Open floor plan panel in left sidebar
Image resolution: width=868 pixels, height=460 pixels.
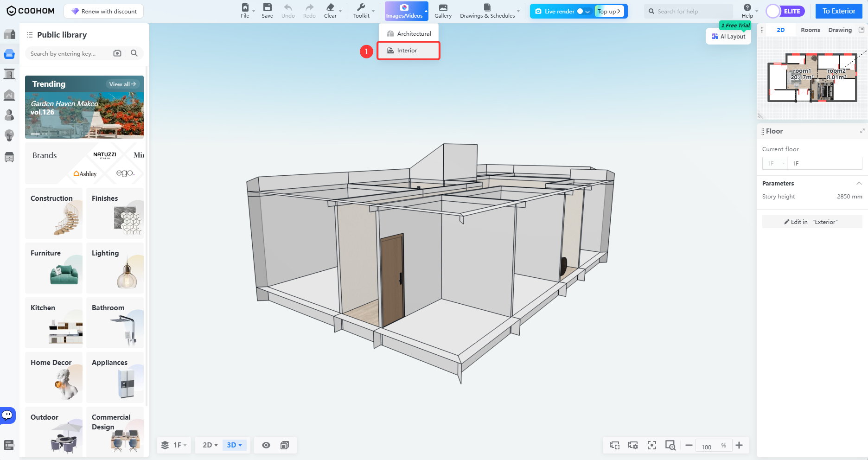click(x=9, y=34)
